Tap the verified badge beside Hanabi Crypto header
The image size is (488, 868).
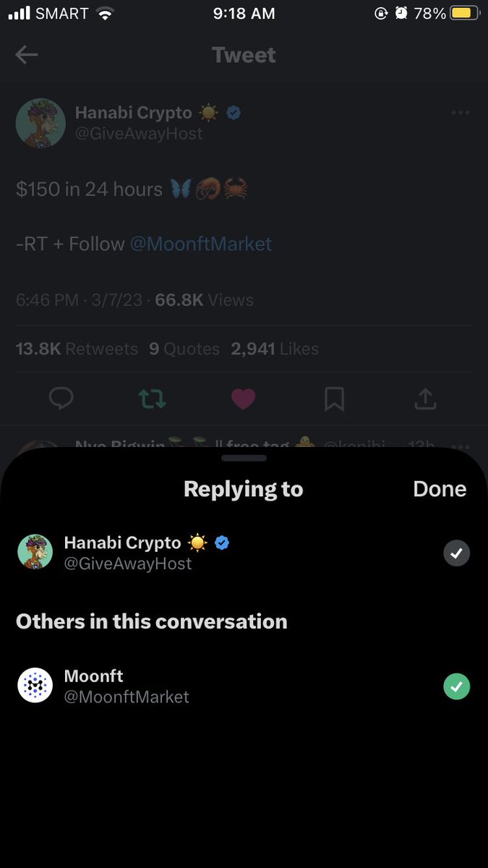[234, 113]
